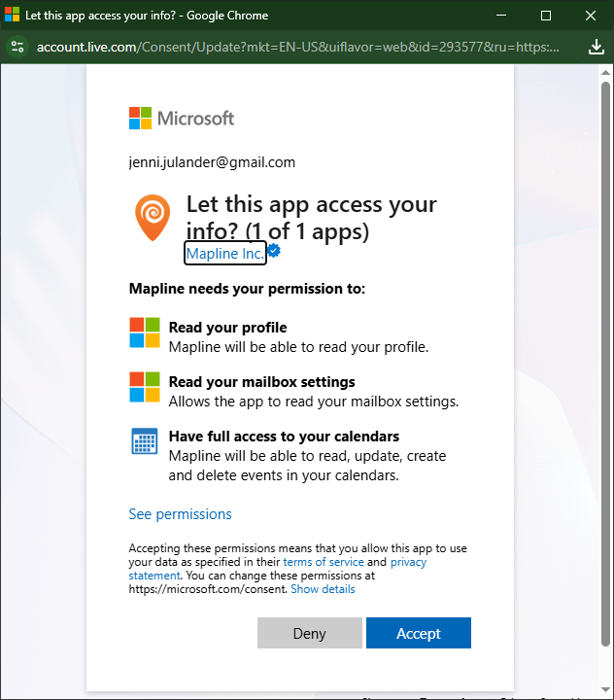614x700 pixels.
Task: Click the blue verified publisher badge
Action: (274, 252)
